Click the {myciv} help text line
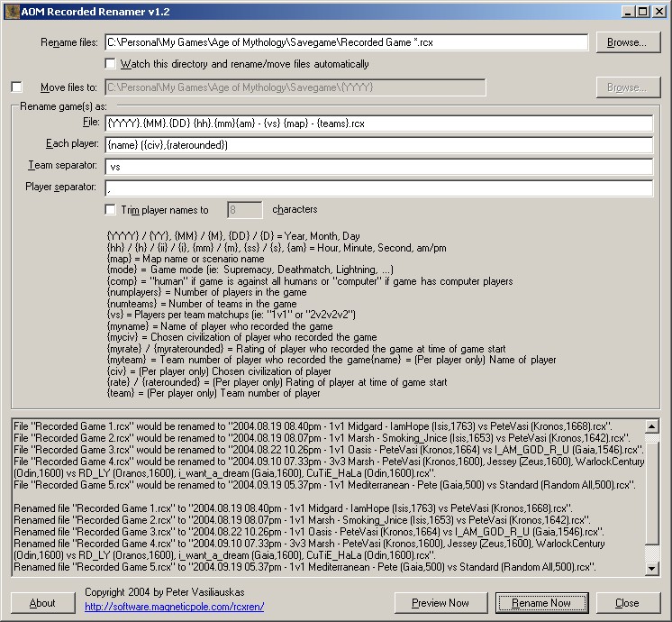This screenshot has height=622, width=672. (241, 337)
